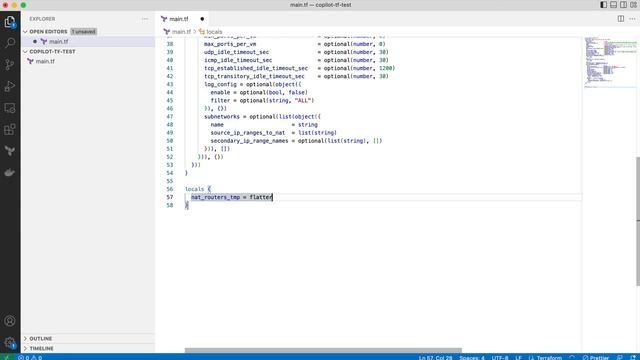Viewport: 640px width, 360px height.
Task: Close unsaved main.tf tab via dot
Action: click(x=202, y=19)
